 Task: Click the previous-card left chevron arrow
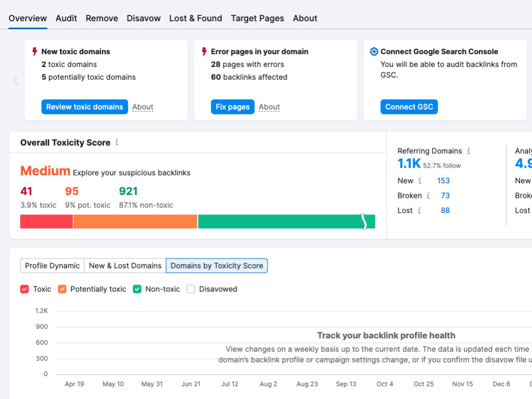point(16,81)
